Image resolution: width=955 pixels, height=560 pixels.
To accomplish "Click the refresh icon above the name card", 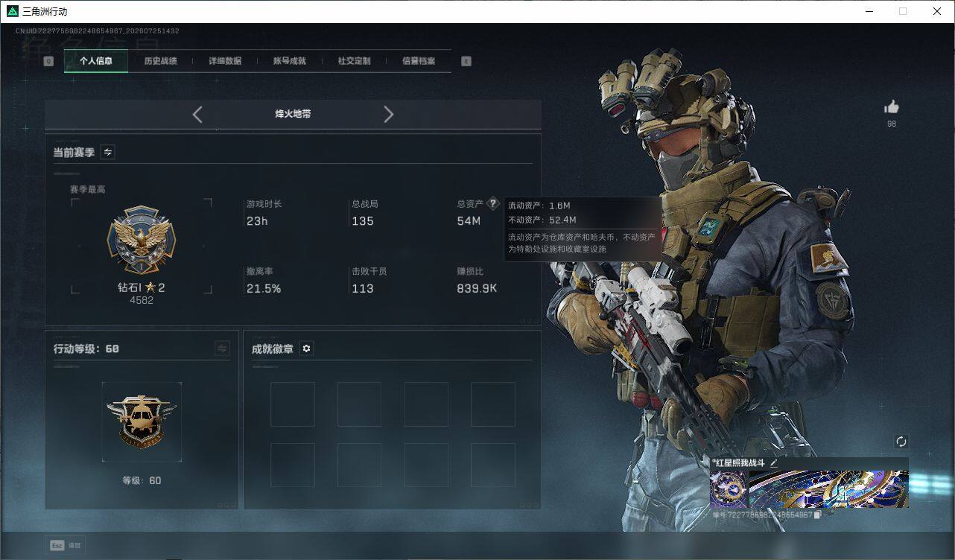I will [901, 441].
